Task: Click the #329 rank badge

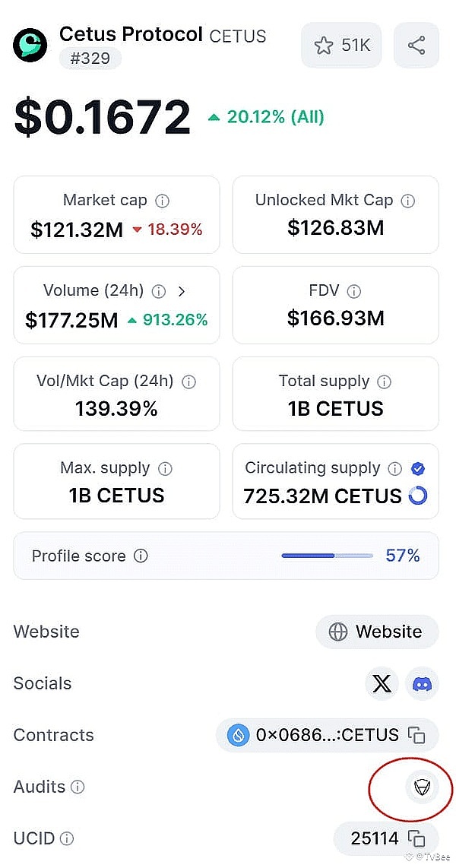Action: [x=90, y=59]
